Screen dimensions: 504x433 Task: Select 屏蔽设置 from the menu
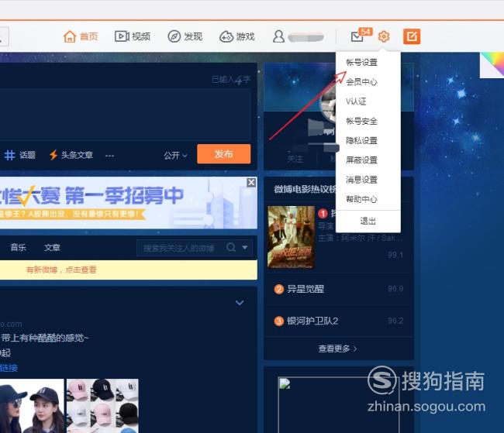click(361, 160)
